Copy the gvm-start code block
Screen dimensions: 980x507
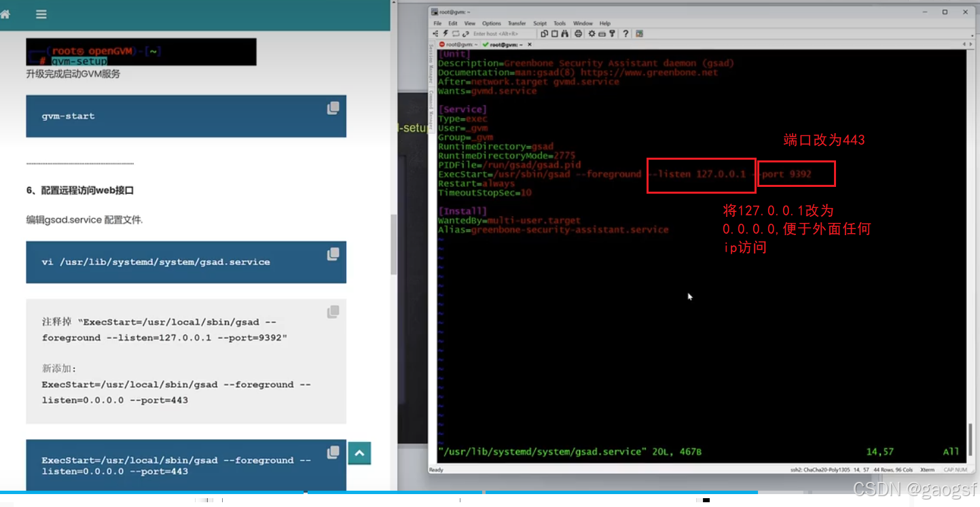click(333, 108)
